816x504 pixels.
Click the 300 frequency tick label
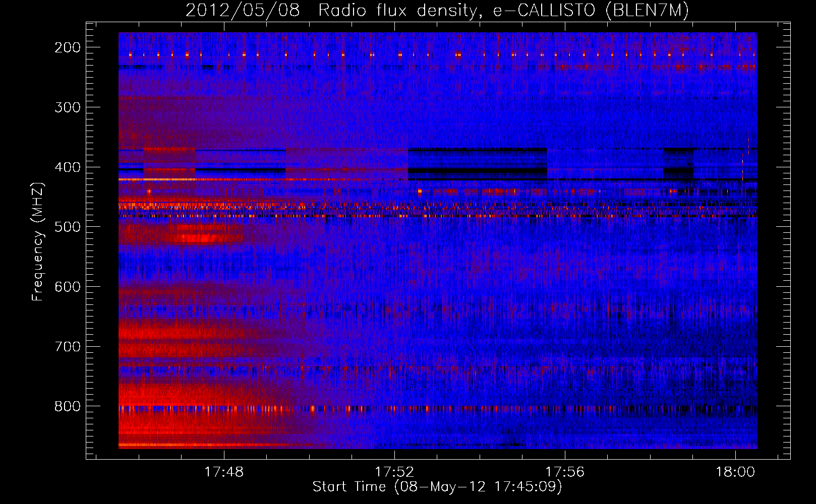pyautogui.click(x=67, y=107)
